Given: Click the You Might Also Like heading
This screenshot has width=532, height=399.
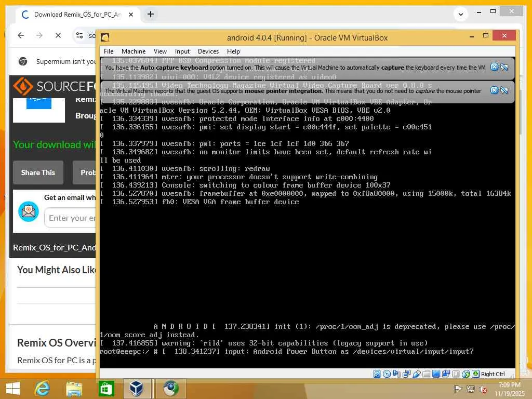Looking at the screenshot, I should click(x=56, y=270).
